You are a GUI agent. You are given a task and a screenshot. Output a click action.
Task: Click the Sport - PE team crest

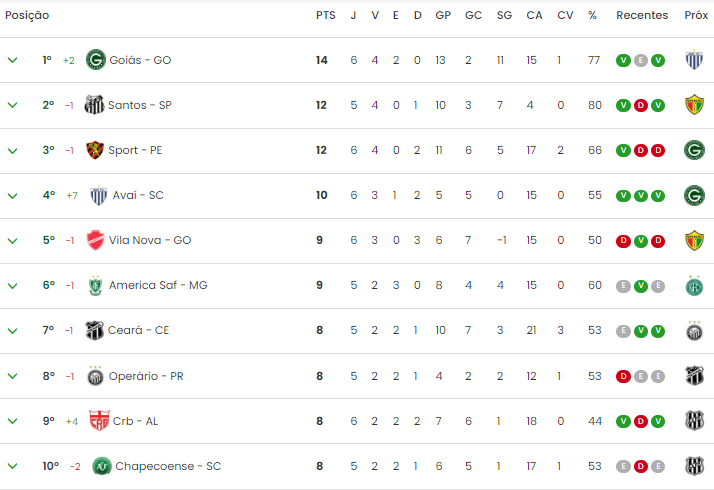[95, 150]
